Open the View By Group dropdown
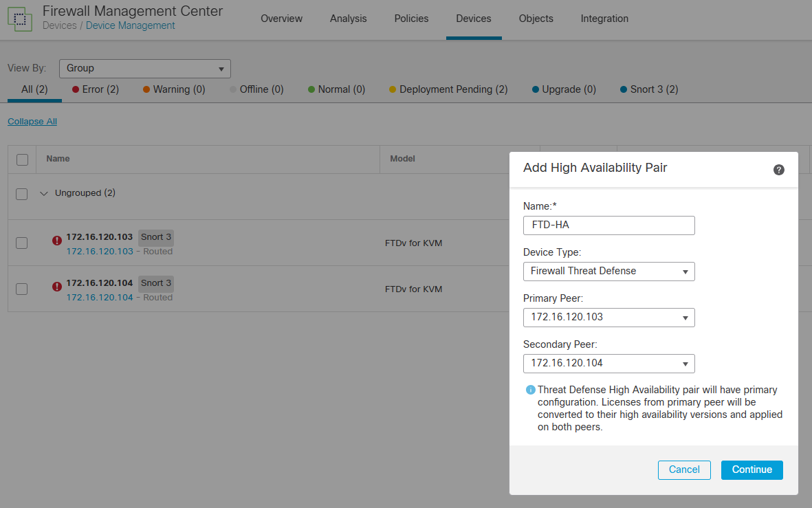The height and width of the screenshot is (508, 812). pos(145,68)
